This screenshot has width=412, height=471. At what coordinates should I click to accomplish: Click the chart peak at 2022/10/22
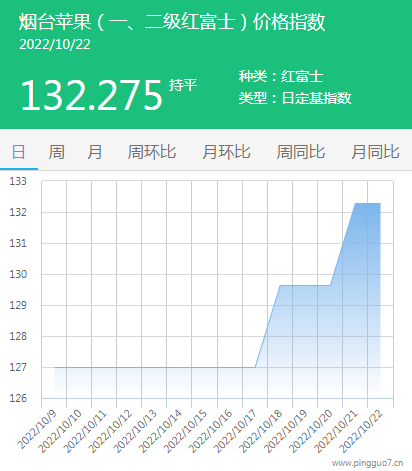pos(380,203)
